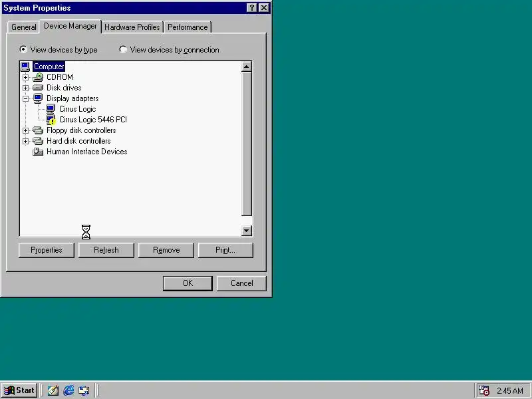Image resolution: width=532 pixels, height=399 pixels.
Task: Select the 'Cirrus Logic' entry text
Action: (77, 109)
